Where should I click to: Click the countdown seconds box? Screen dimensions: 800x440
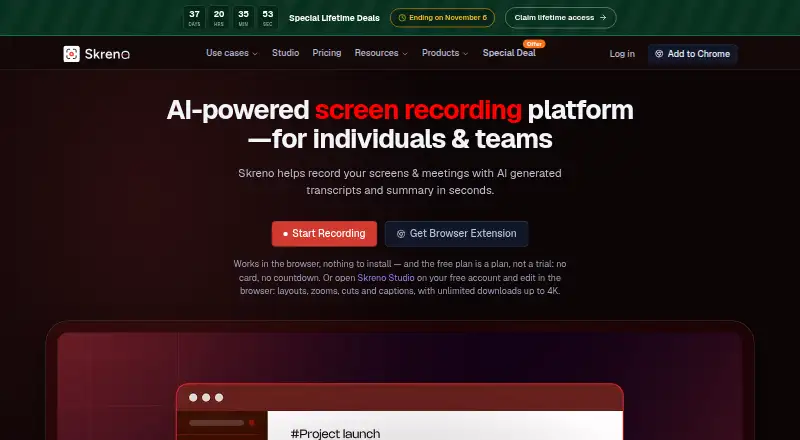(268, 18)
